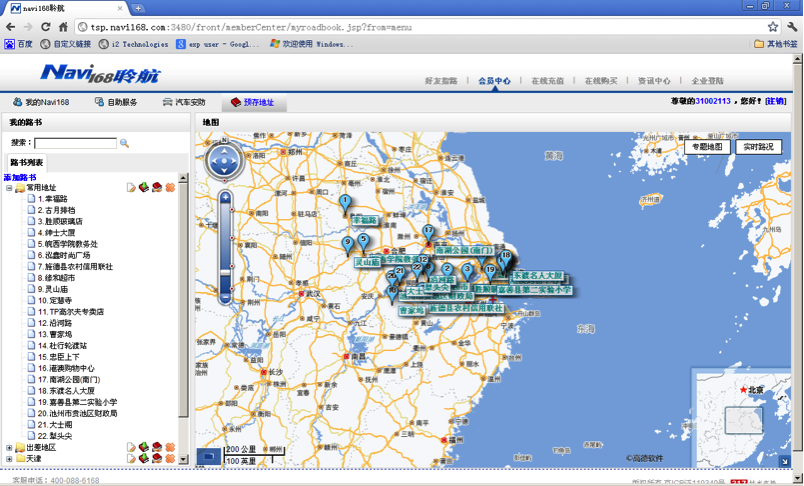
Task: Click the red books icon in the 常用地址 row
Action: [157, 188]
